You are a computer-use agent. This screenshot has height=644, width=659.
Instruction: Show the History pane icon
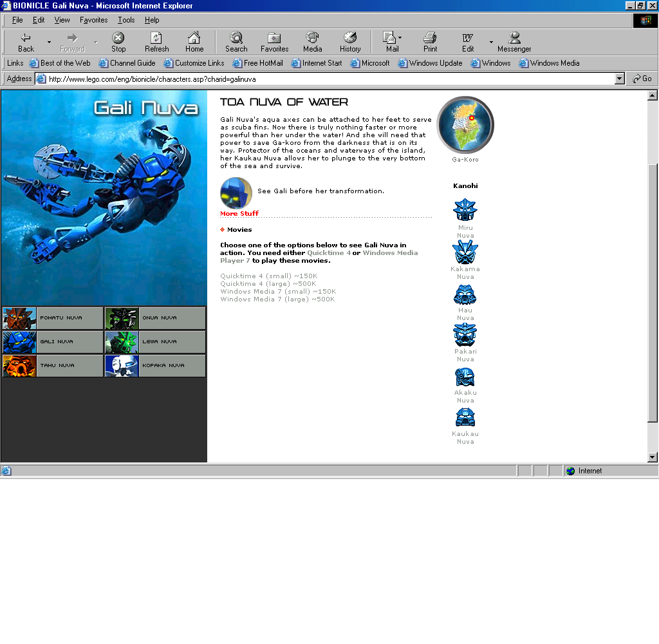[350, 42]
